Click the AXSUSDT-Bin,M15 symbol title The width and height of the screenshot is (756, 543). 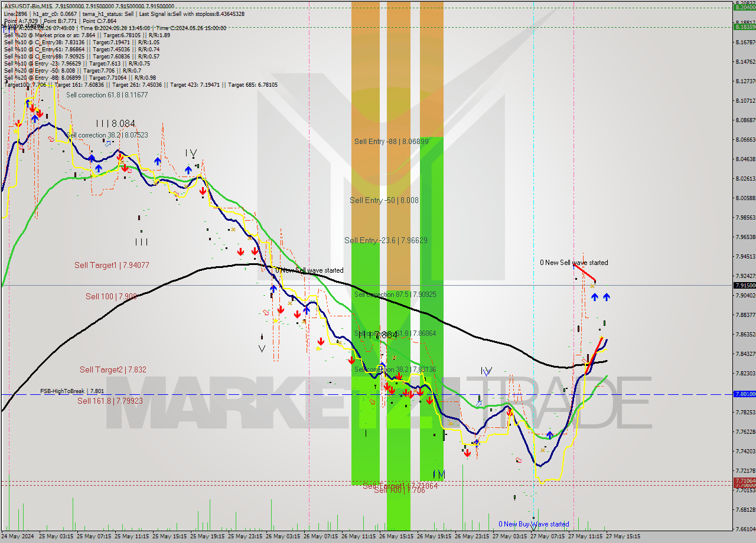point(29,6)
